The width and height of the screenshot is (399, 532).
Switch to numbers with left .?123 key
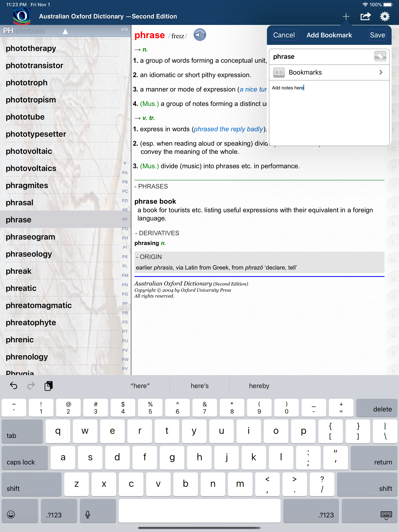coord(59,511)
